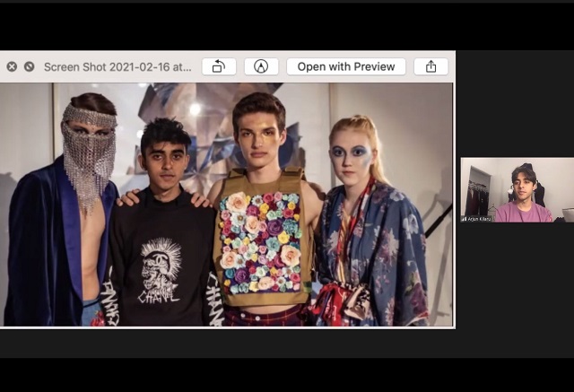
Task: Open the Markup pen tool icon
Action: coord(261,66)
